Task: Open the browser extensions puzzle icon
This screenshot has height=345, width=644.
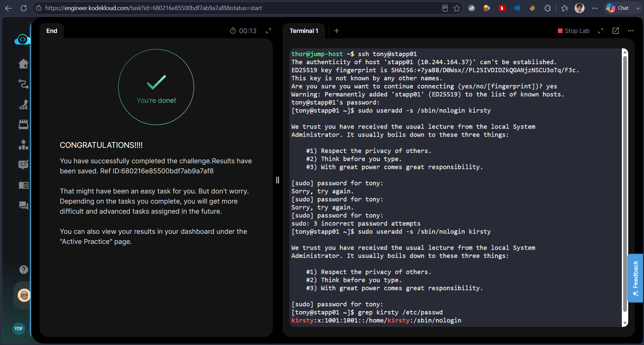Action: pos(548,8)
